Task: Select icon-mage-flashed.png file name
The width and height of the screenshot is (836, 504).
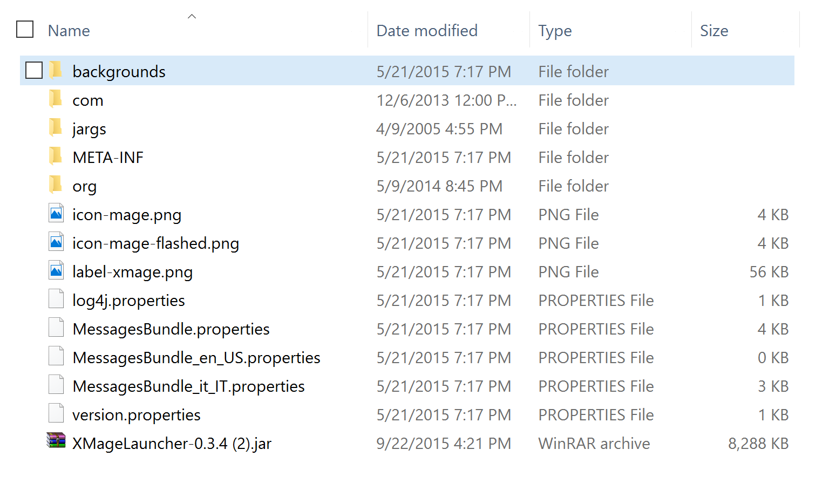Action: coord(155,243)
